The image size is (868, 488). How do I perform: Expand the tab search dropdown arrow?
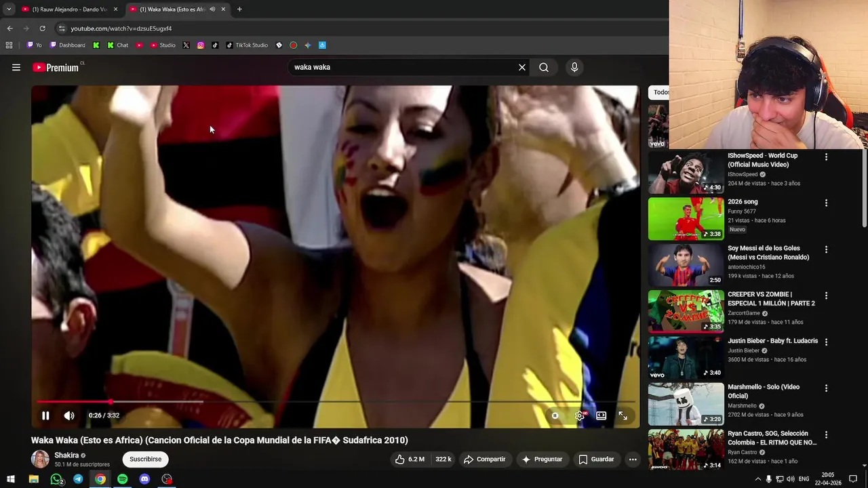[8, 9]
